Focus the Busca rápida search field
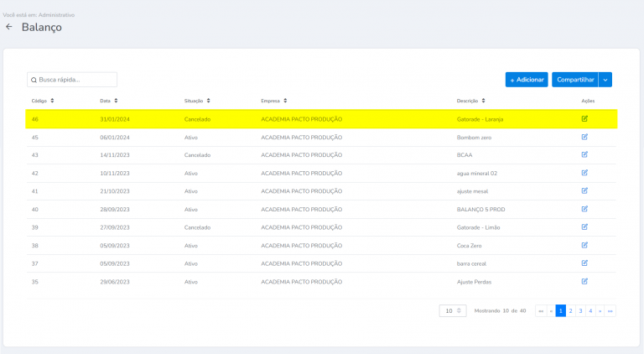Screen dimensions: 644x354 [72, 80]
